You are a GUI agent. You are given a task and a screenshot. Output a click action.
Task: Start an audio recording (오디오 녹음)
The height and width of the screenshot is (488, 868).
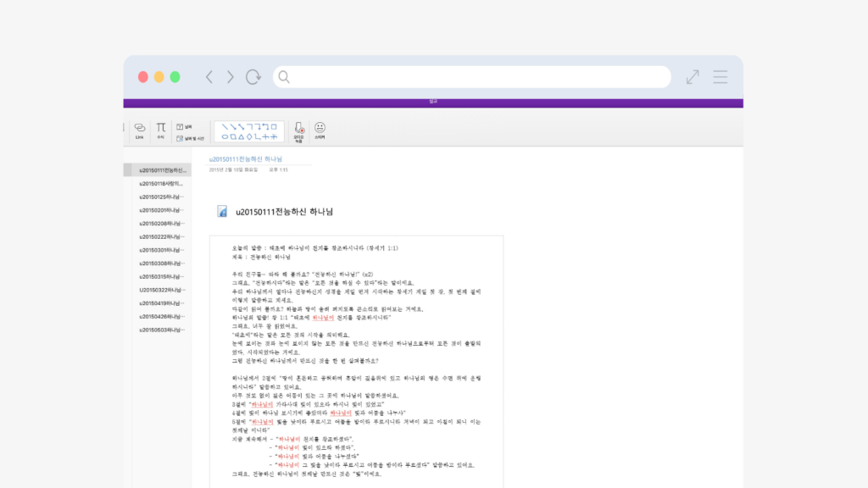pyautogui.click(x=300, y=130)
